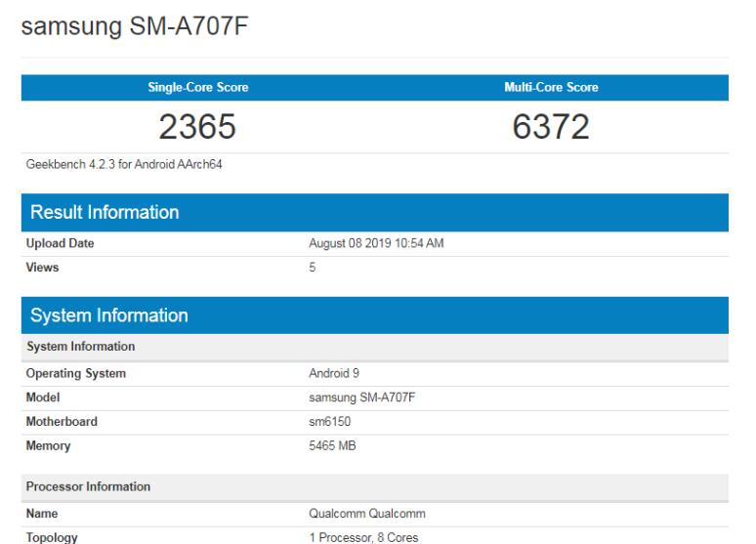Click the Topology label
The height and width of the screenshot is (544, 756).
point(52,538)
